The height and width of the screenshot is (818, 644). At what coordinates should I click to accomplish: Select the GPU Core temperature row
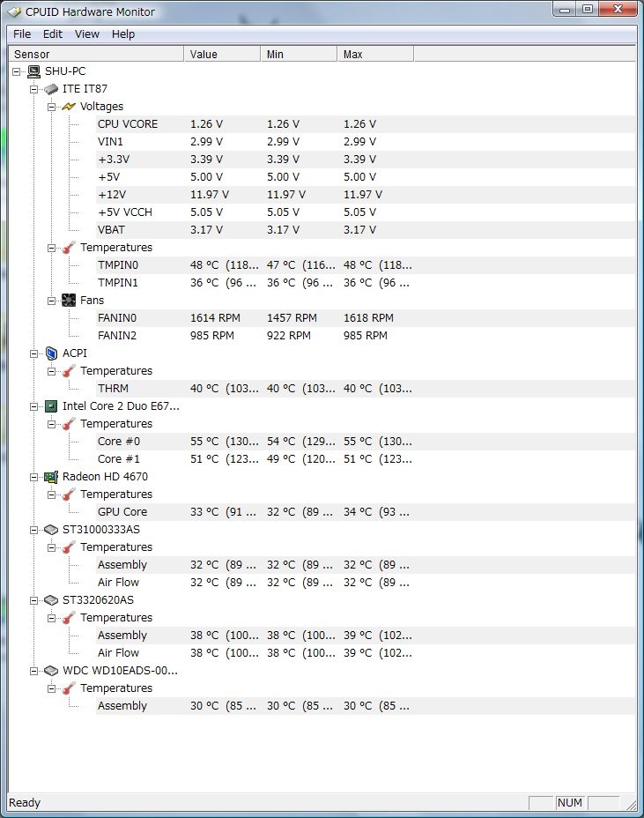(366, 512)
